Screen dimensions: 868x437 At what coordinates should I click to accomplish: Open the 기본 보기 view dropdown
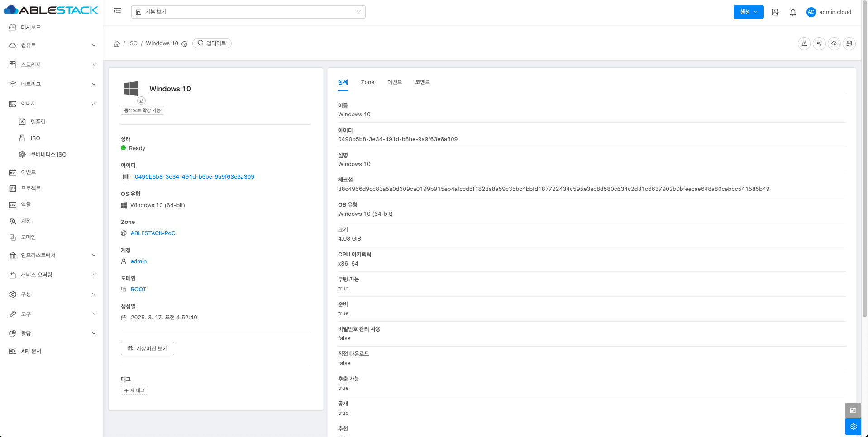click(x=248, y=12)
